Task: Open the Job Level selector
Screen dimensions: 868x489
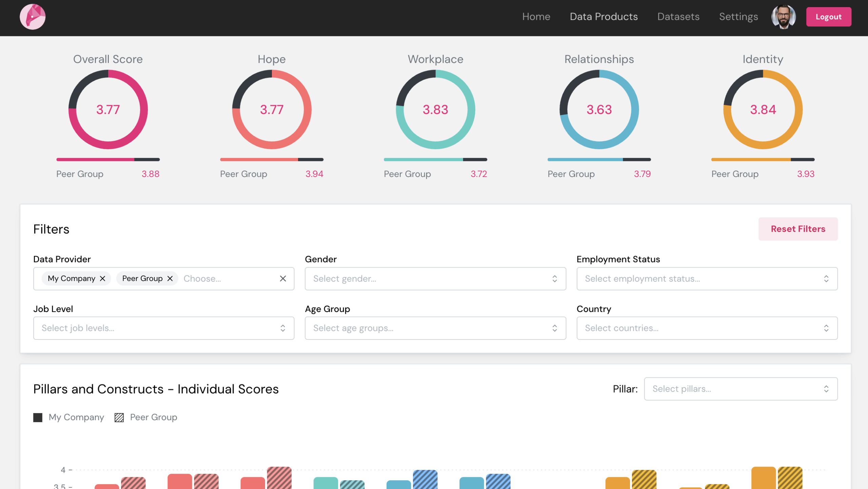Action: (x=163, y=328)
